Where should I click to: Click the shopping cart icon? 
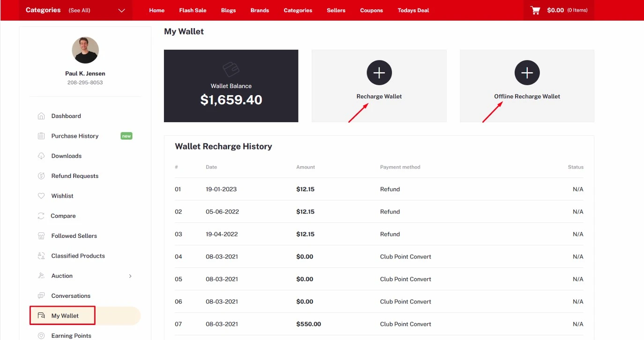pos(535,10)
